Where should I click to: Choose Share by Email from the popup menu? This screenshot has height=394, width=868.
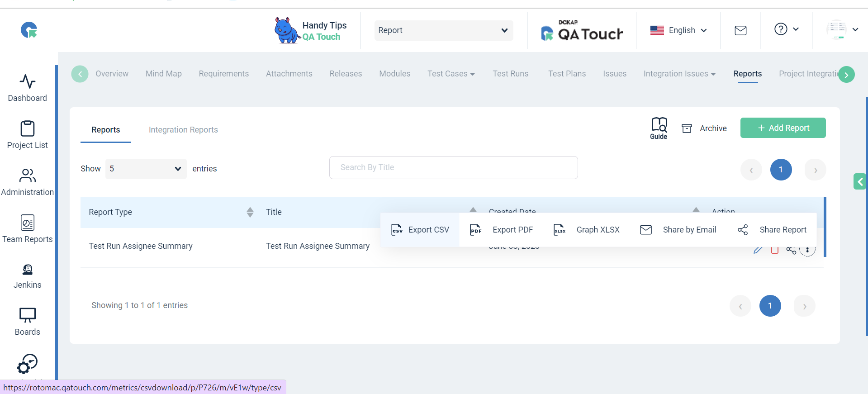(x=678, y=230)
